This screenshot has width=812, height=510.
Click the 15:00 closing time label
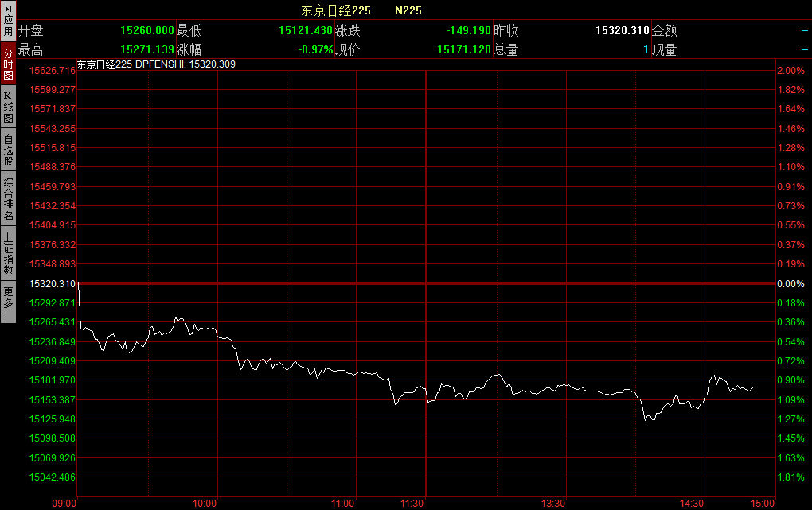tap(762, 503)
